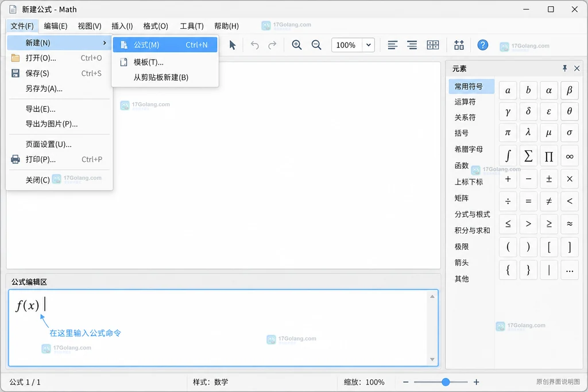This screenshot has width=588, height=392.
Task: Open the 插入(I) menu
Action: pyautogui.click(x=122, y=26)
